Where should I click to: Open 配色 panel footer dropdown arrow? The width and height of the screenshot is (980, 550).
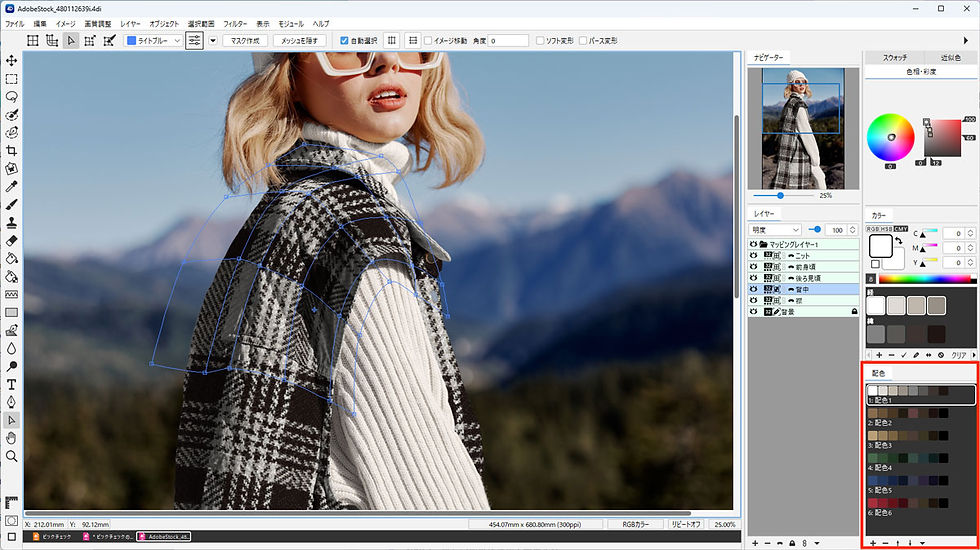[922, 543]
